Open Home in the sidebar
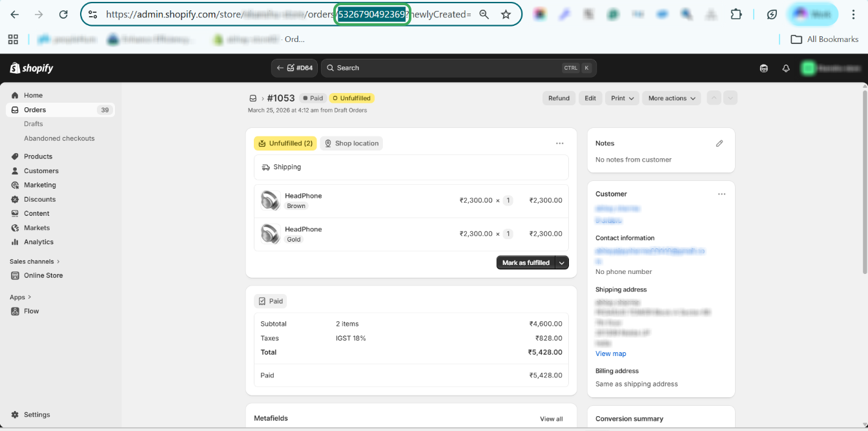 tap(33, 95)
